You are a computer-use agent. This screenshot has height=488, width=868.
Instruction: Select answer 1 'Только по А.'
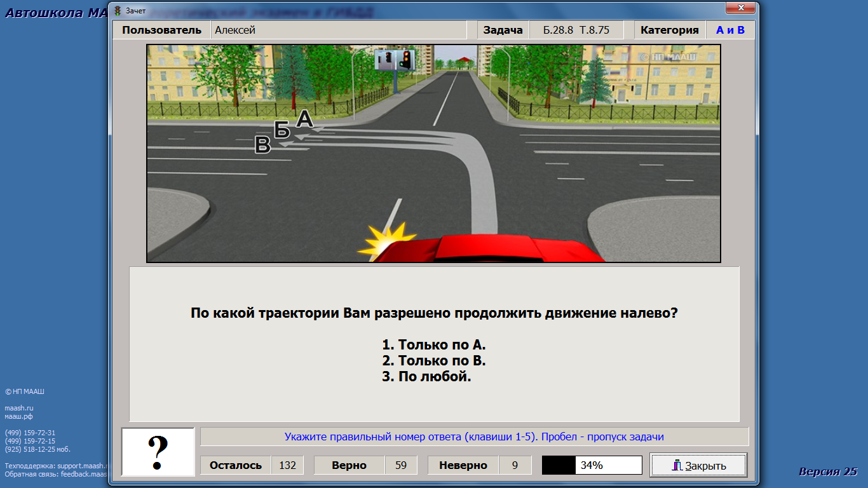click(x=434, y=345)
